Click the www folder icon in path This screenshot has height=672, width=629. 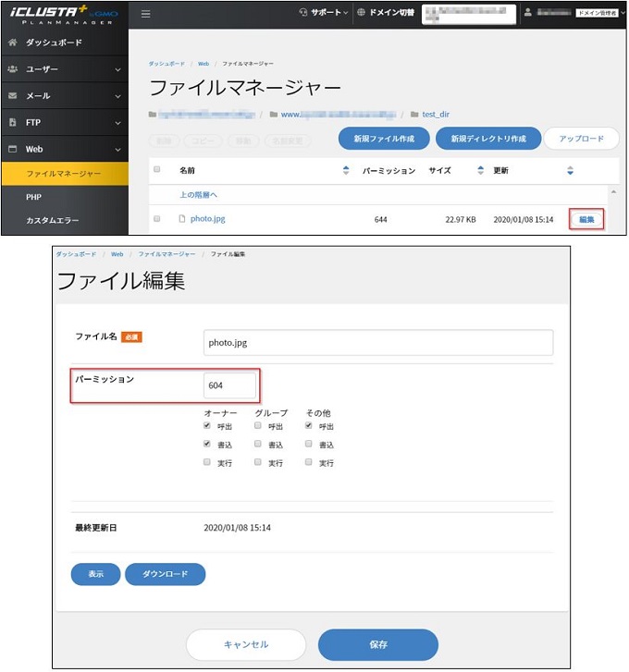pos(274,115)
